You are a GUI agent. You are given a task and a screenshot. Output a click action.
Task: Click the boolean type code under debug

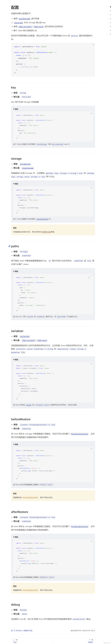(23, 610)
